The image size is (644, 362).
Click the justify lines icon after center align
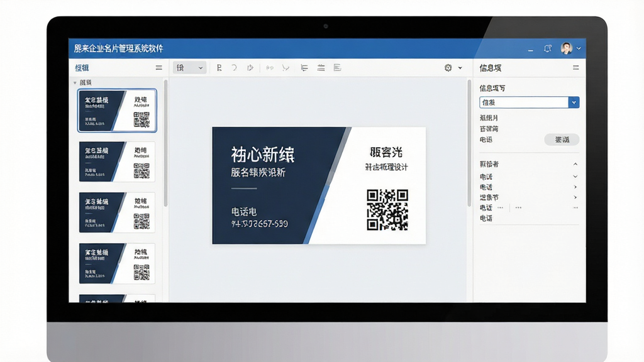point(337,68)
